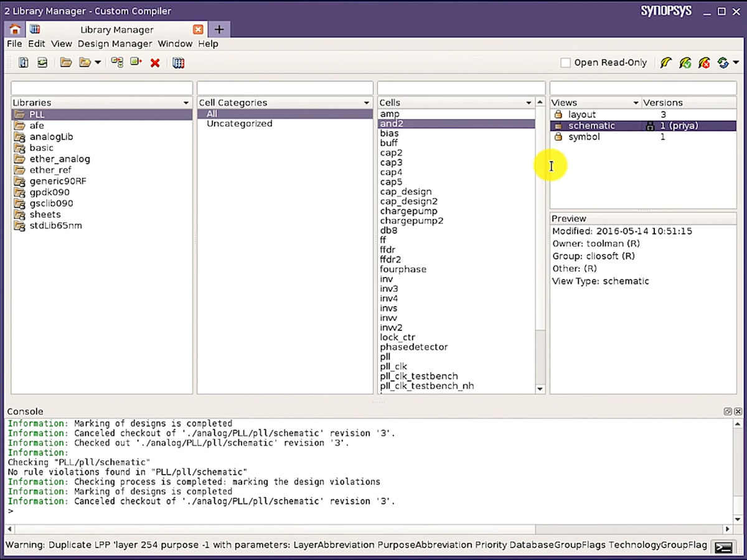747x560 pixels.
Task: Open the Cell Categories dropdown
Action: [x=366, y=102]
